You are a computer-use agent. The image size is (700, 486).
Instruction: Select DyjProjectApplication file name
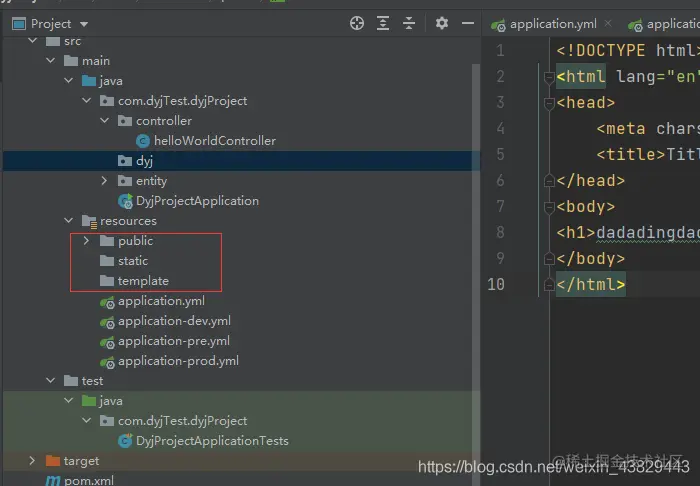pyautogui.click(x=197, y=201)
